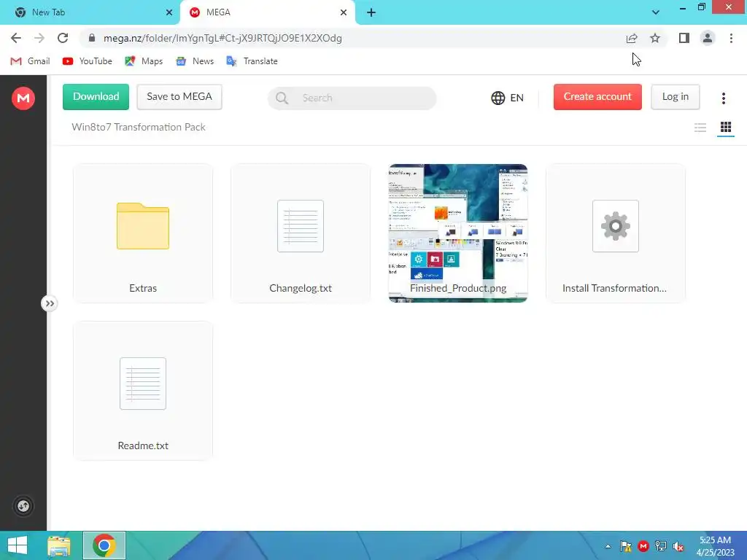The height and width of the screenshot is (560, 747).
Task: Open the Windows Start menu
Action: point(18,545)
